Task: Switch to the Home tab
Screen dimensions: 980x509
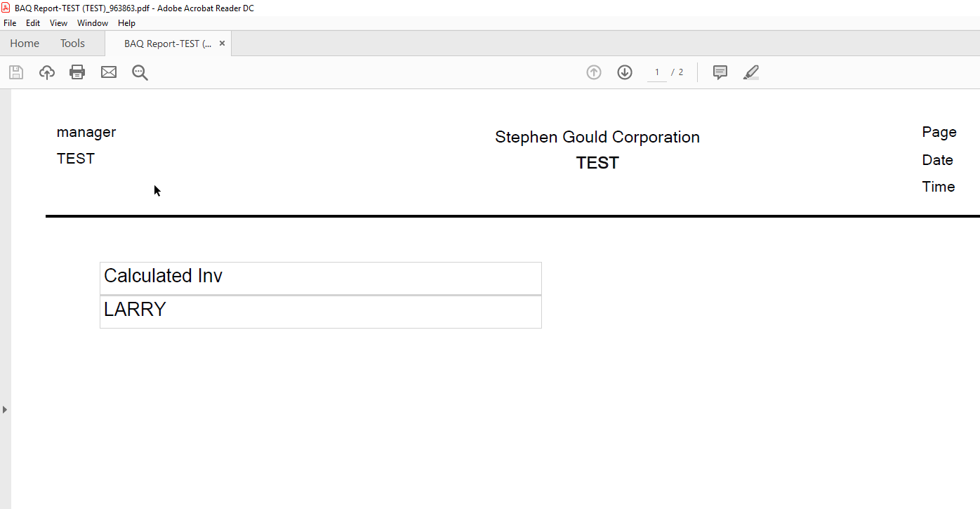Action: tap(25, 44)
